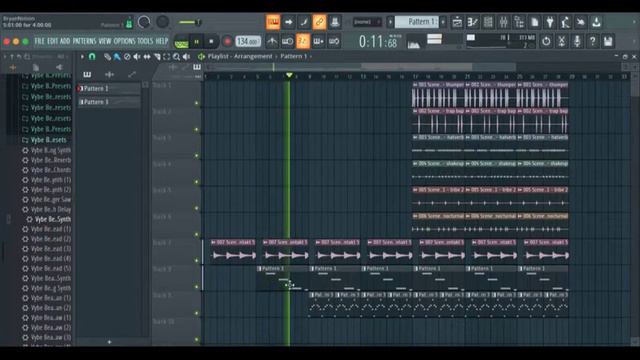Click the question mark help icon
The height and width of the screenshot is (360, 640).
pos(592,41)
